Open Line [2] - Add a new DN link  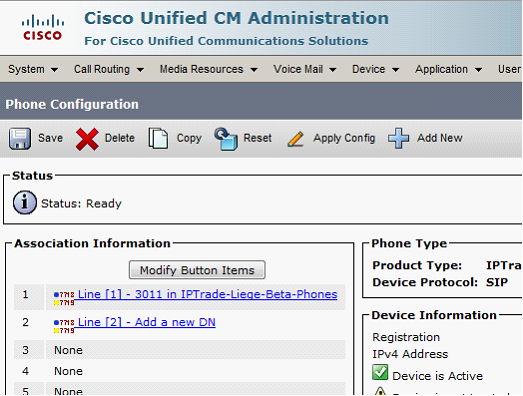[x=147, y=322]
